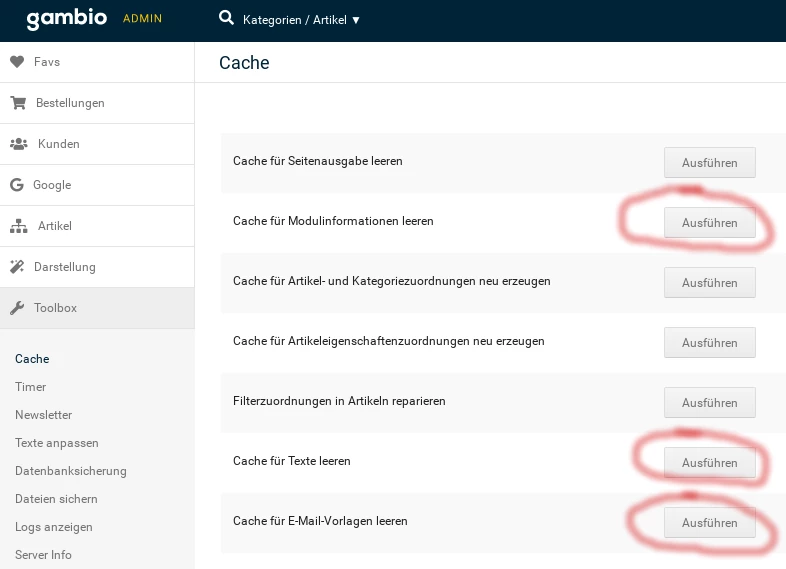Run Cache für Seitenausgabe leeren
The height and width of the screenshot is (569, 786).
pos(709,163)
